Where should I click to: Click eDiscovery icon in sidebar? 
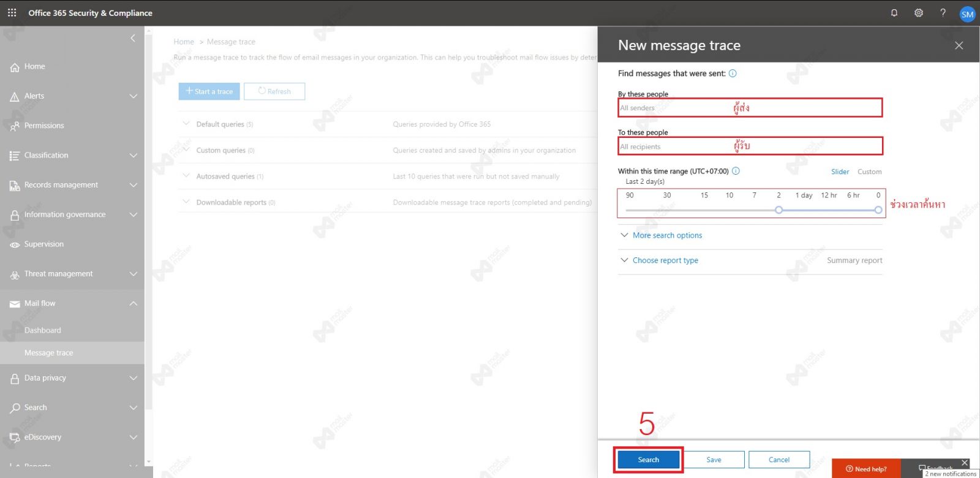coord(15,438)
